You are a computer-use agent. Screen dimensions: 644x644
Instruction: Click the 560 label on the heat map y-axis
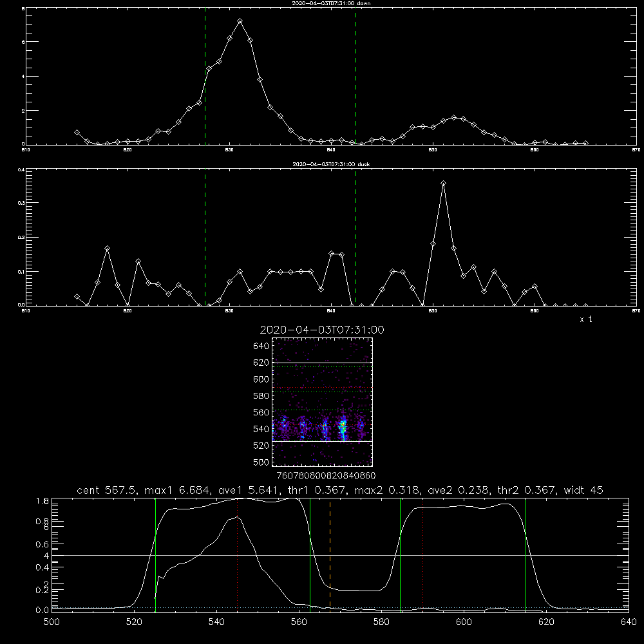[261, 412]
